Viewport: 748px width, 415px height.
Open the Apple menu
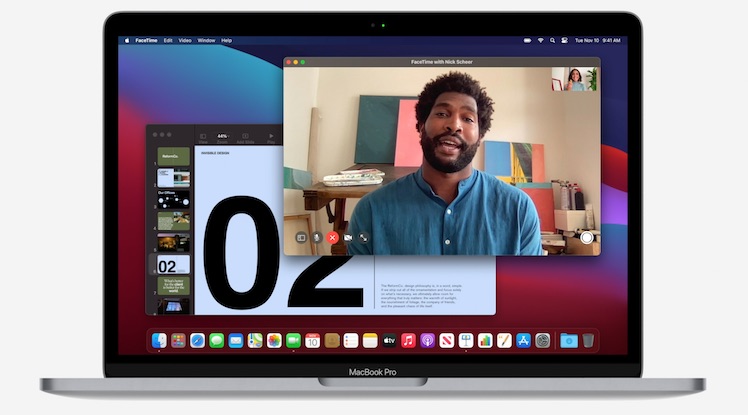point(127,40)
